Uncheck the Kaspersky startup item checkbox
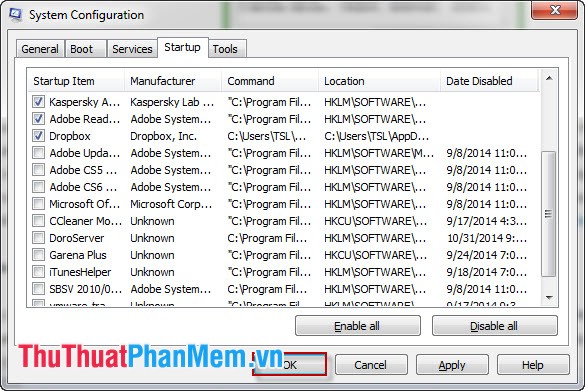Screen dimensions: 585x391 (x=38, y=101)
